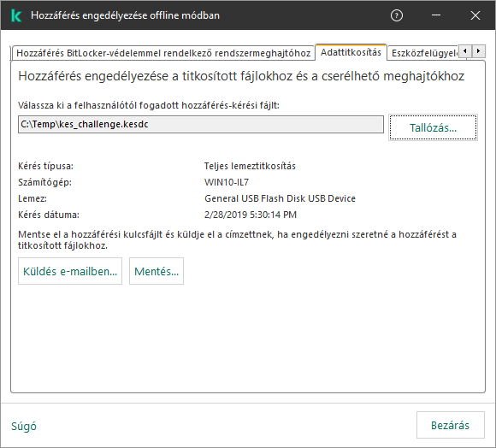This screenshot has height=448, width=496.
Task: Click the Teljes lemeztitkosítás request type value
Action: coord(250,166)
